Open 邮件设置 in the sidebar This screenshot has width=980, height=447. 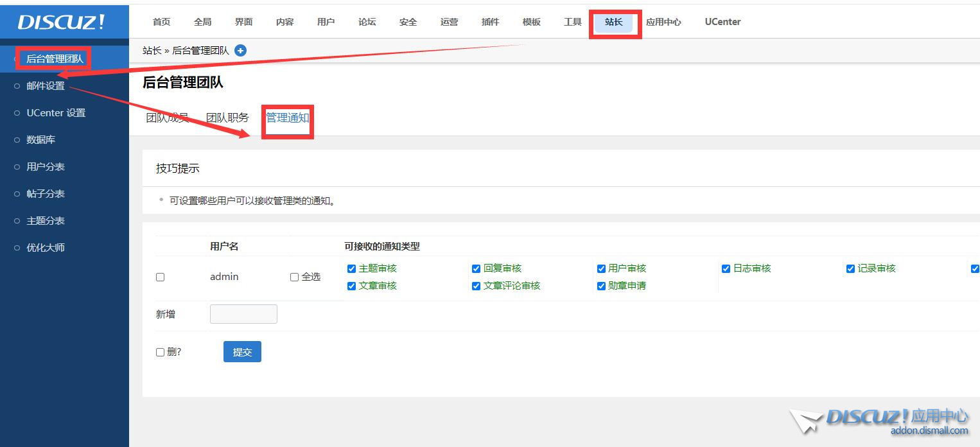coord(46,86)
